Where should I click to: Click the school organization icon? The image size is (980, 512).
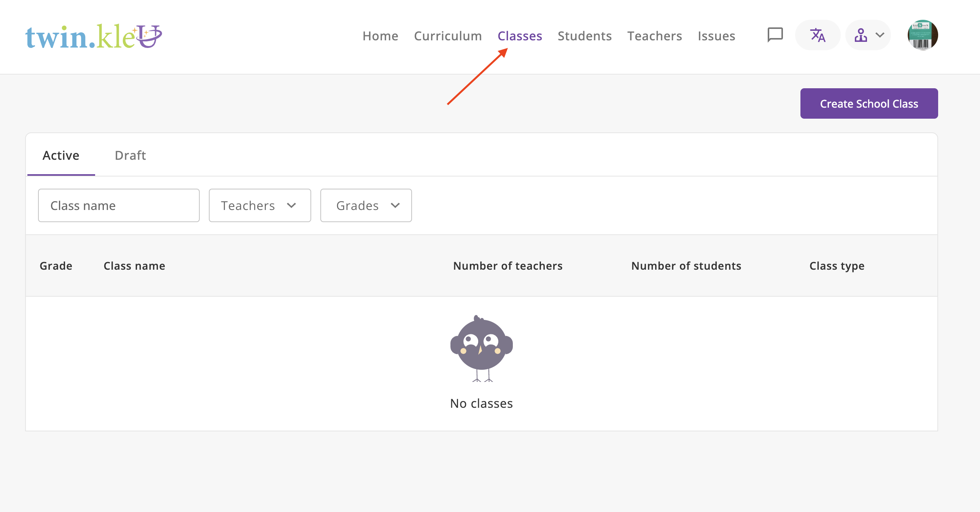click(861, 35)
